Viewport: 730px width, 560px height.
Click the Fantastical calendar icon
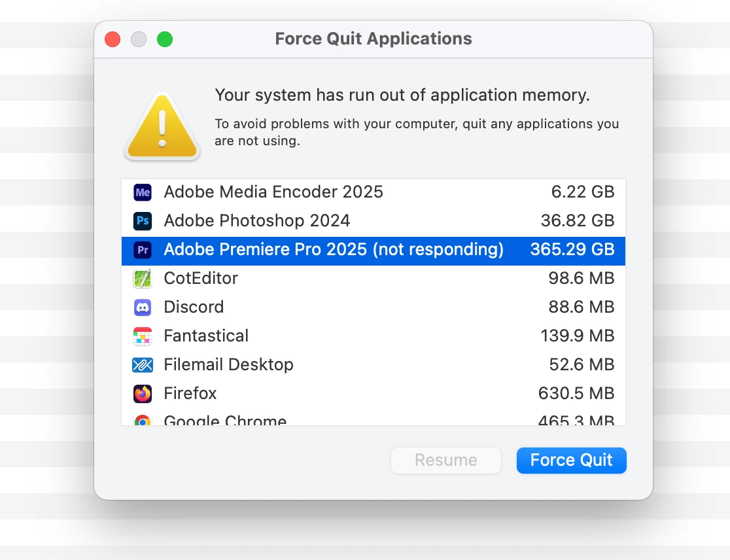pos(143,336)
